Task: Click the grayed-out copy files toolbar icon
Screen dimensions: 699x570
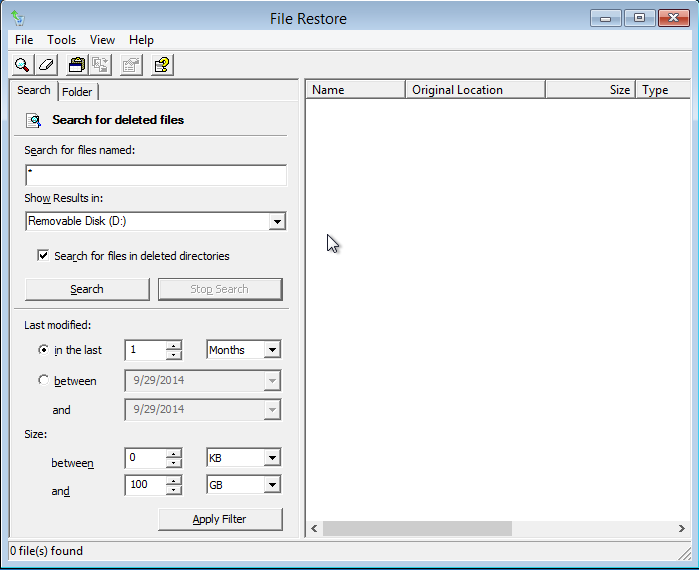Action: (101, 65)
